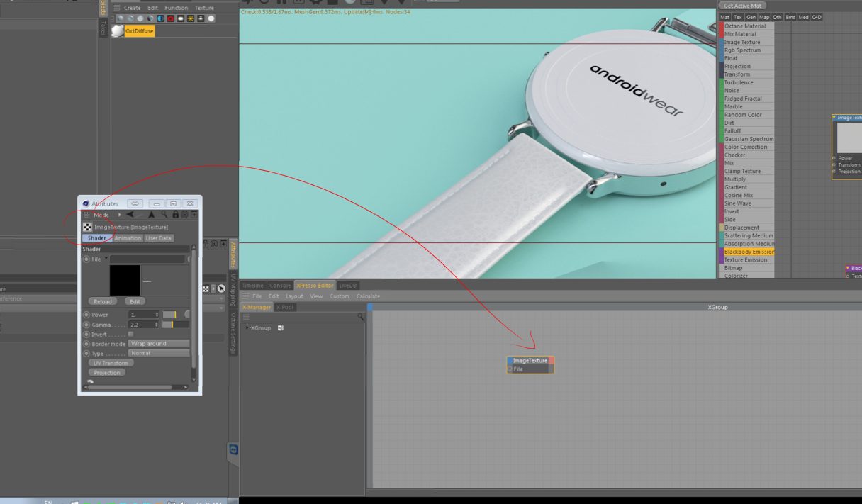Switch to the LiveDB tab
The height and width of the screenshot is (504, 862).
point(348,286)
